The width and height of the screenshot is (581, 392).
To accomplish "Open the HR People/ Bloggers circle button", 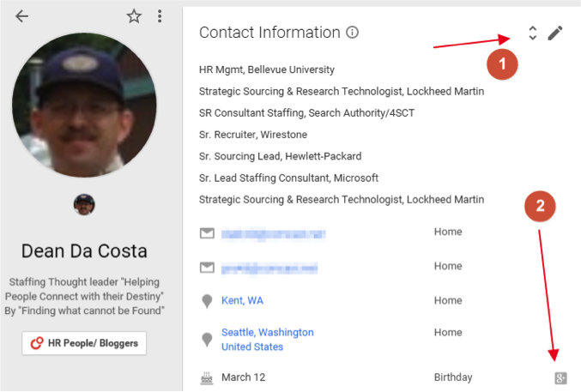I will coord(84,343).
